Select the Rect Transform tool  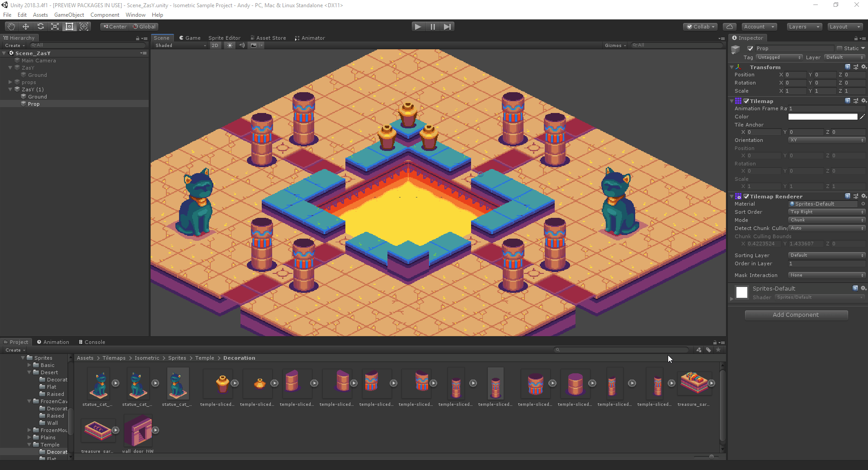pyautogui.click(x=69, y=26)
